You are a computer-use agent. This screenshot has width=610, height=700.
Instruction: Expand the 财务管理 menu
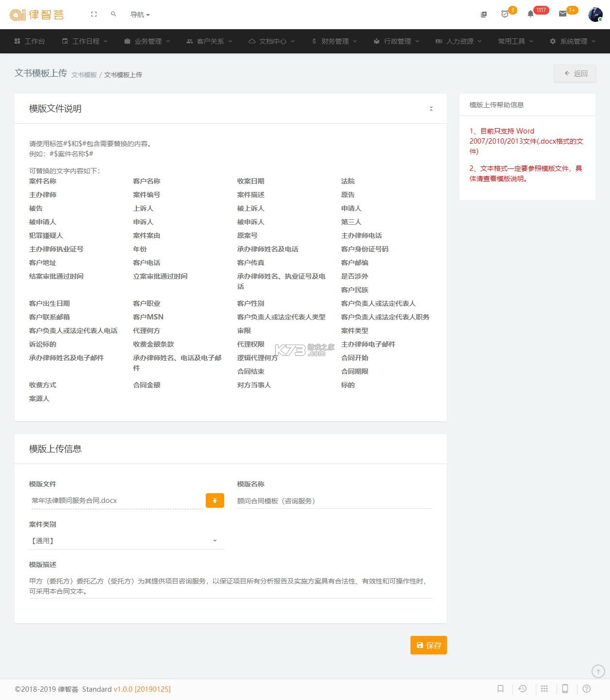(x=334, y=41)
